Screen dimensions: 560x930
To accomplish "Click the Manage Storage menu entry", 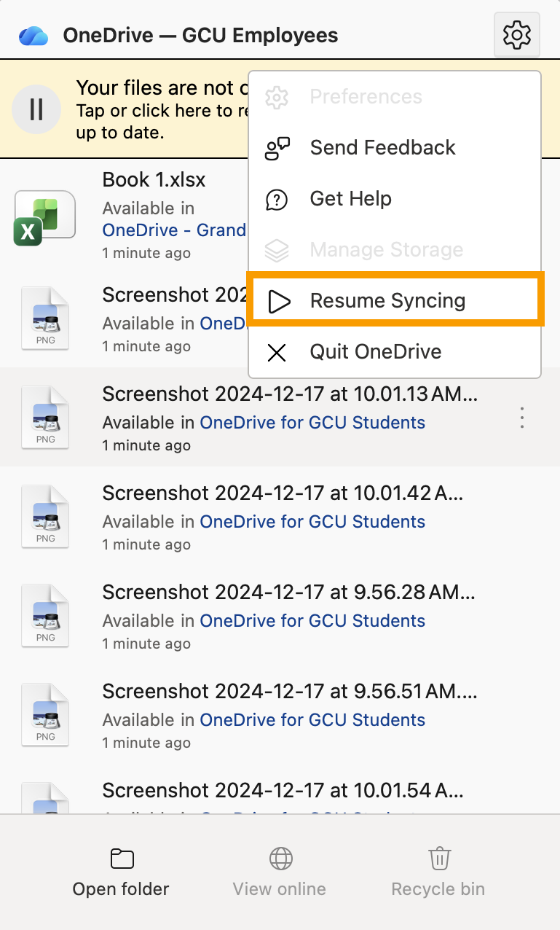I will pyautogui.click(x=386, y=250).
